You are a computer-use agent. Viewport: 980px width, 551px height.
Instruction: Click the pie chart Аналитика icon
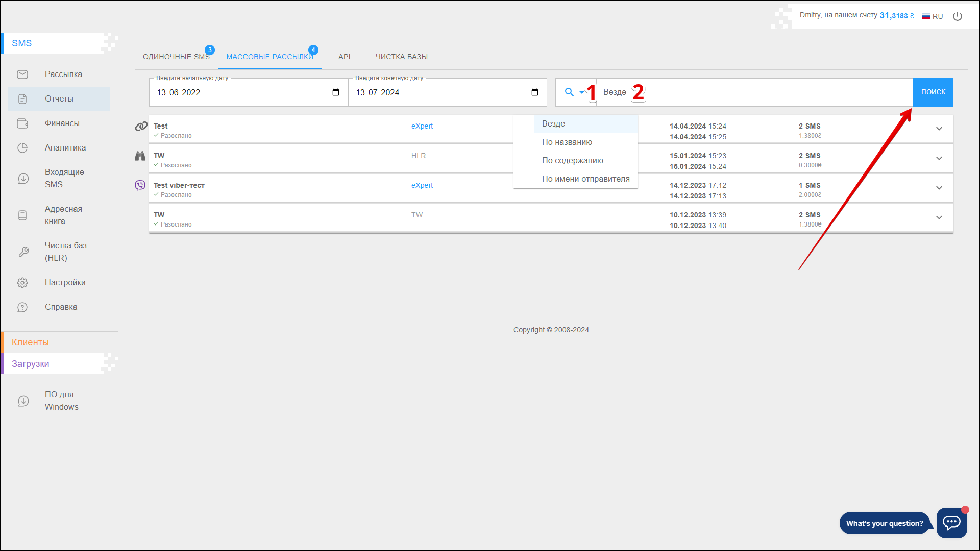(22, 148)
